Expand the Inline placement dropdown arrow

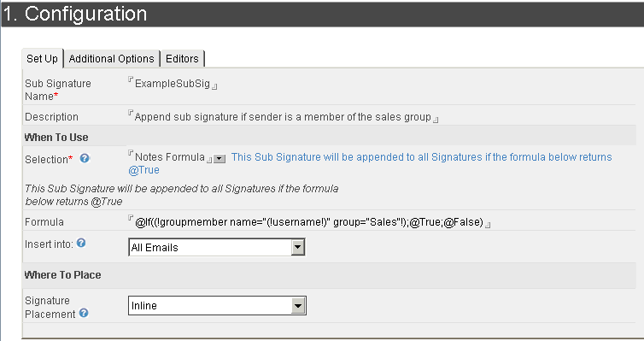click(298, 306)
